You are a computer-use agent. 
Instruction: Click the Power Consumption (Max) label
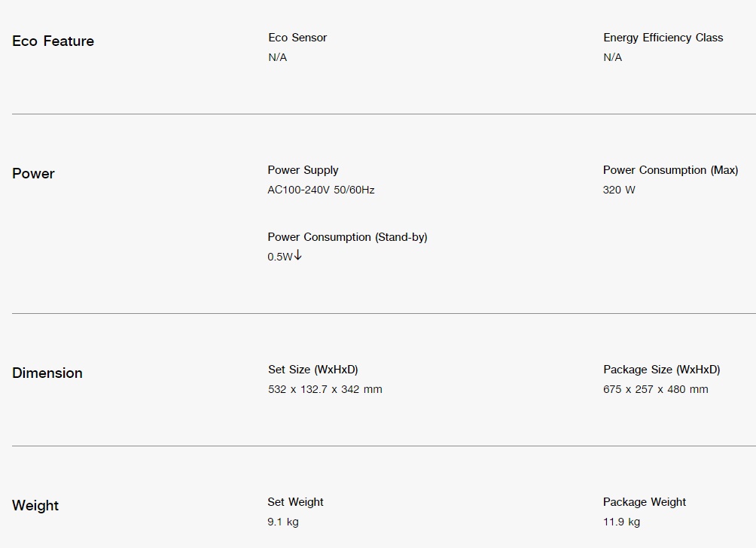coord(670,170)
